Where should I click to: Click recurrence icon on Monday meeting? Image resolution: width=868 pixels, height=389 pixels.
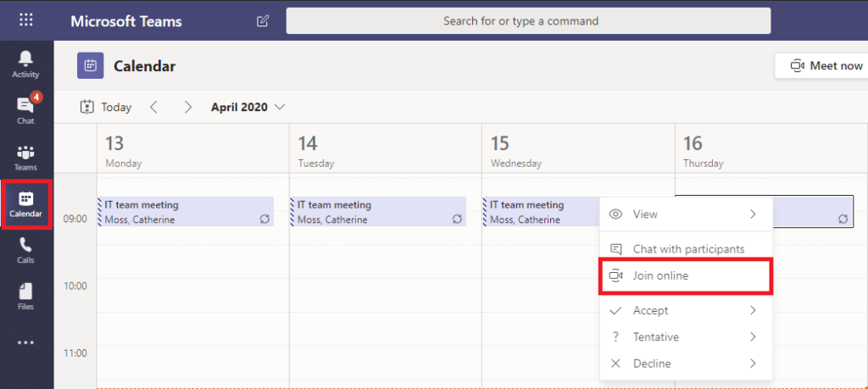tap(264, 220)
